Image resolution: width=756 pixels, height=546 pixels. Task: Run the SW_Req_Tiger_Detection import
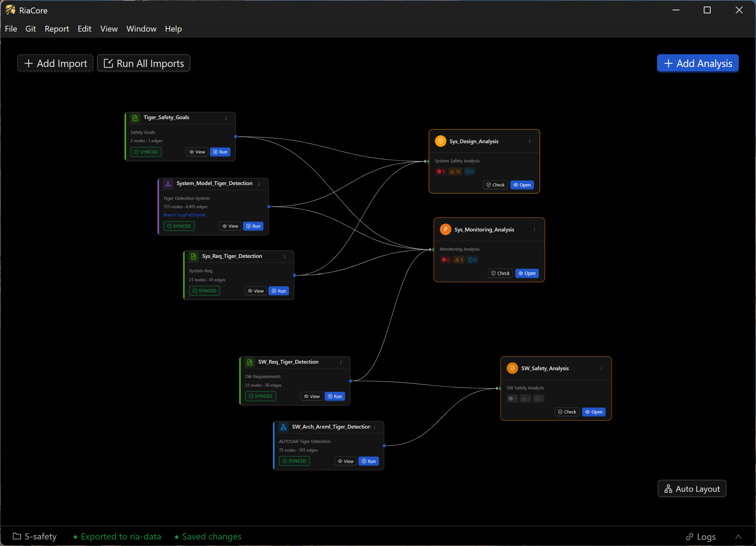[335, 396]
